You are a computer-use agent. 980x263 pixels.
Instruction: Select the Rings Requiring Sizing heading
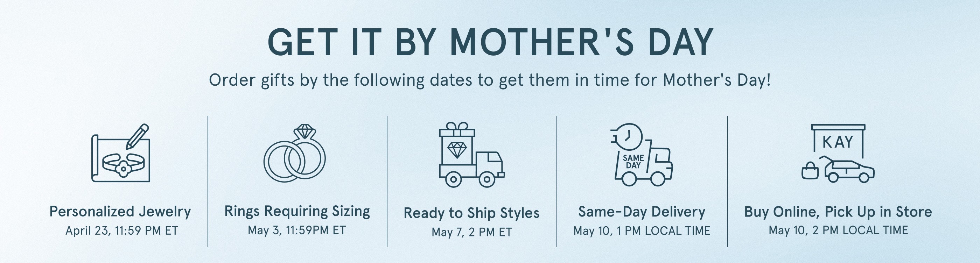[x=297, y=211]
